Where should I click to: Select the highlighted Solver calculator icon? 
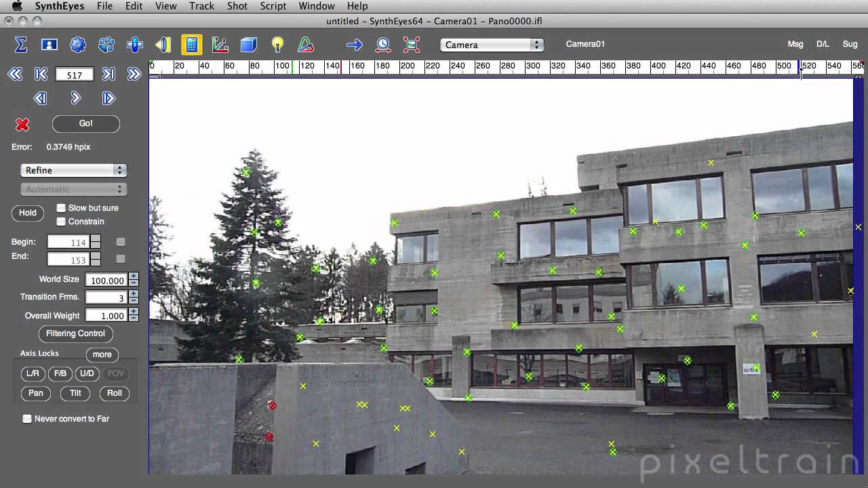tap(192, 45)
